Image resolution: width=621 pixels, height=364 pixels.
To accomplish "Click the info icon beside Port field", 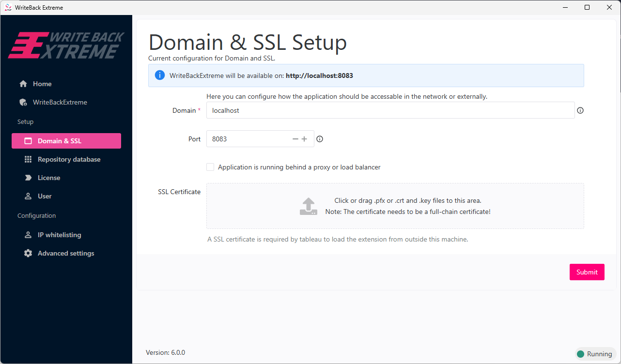I will pyautogui.click(x=320, y=139).
